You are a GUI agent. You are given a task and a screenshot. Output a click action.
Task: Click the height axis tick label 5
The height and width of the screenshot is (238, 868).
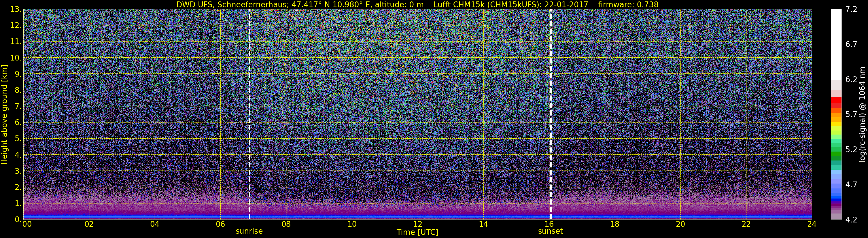(x=18, y=139)
